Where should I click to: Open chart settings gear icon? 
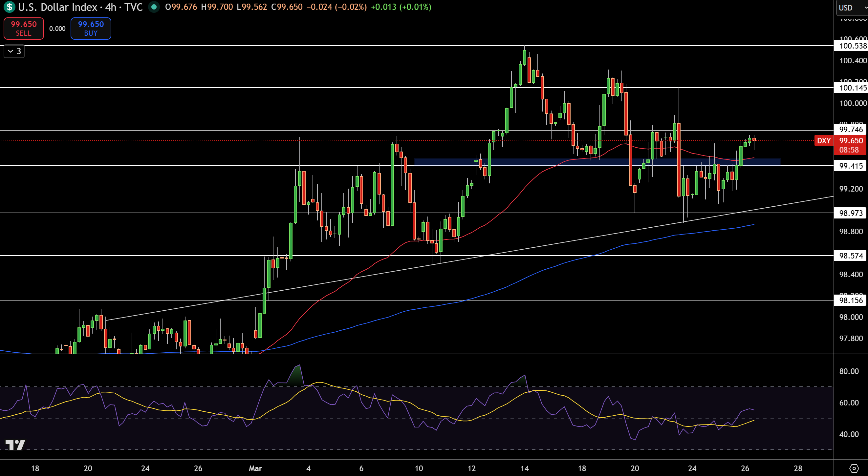tap(854, 468)
